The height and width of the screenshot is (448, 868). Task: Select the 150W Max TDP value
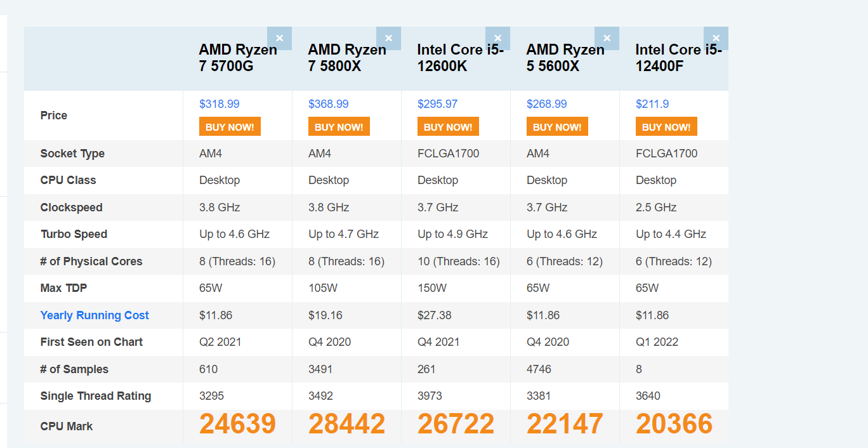(x=432, y=288)
